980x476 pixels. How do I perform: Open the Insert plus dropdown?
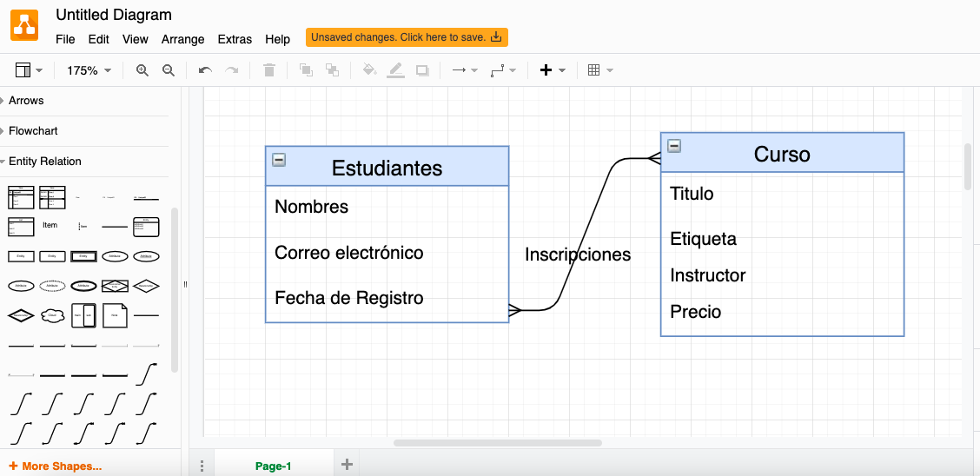[553, 70]
